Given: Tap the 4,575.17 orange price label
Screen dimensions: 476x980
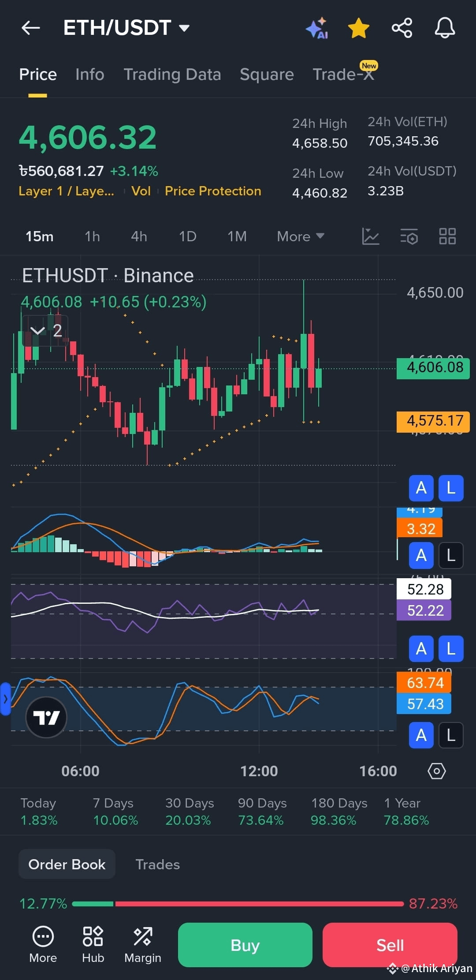Looking at the screenshot, I should (433, 422).
